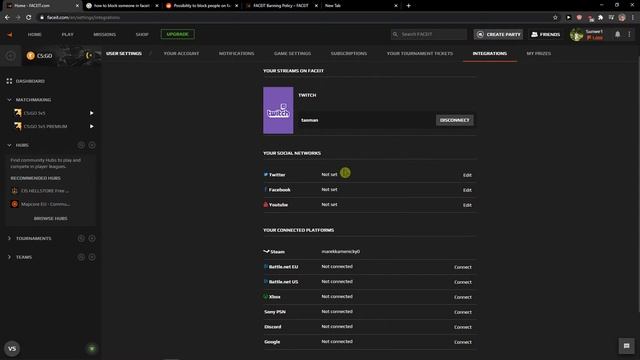Image resolution: width=640 pixels, height=360 pixels.
Task: Connect Google platform
Action: click(463, 342)
